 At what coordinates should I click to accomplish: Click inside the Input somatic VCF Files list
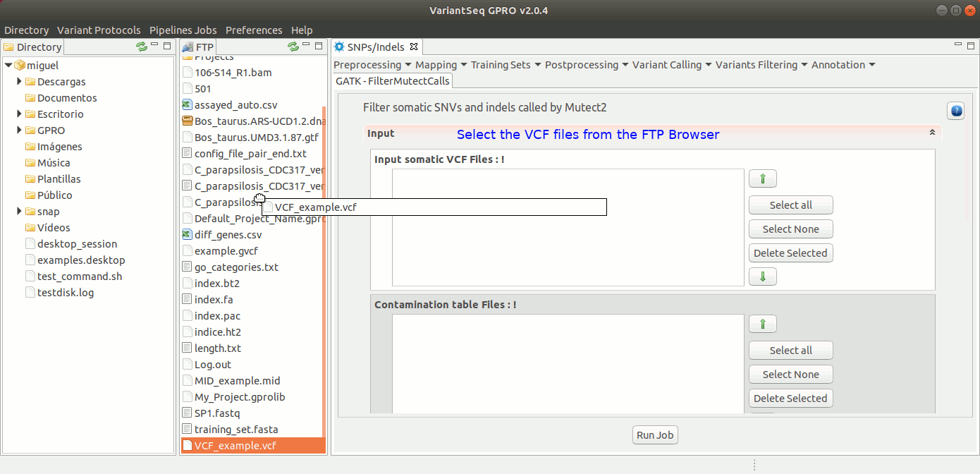[568, 247]
